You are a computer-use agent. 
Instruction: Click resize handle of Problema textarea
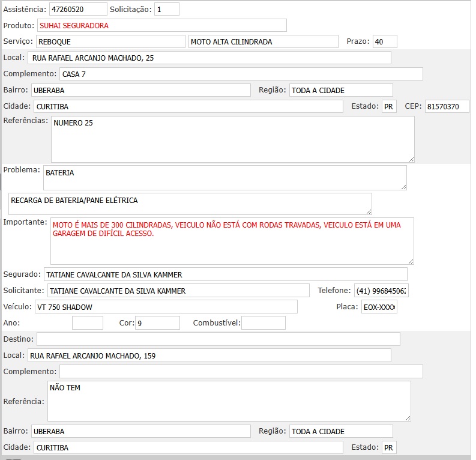click(404, 187)
